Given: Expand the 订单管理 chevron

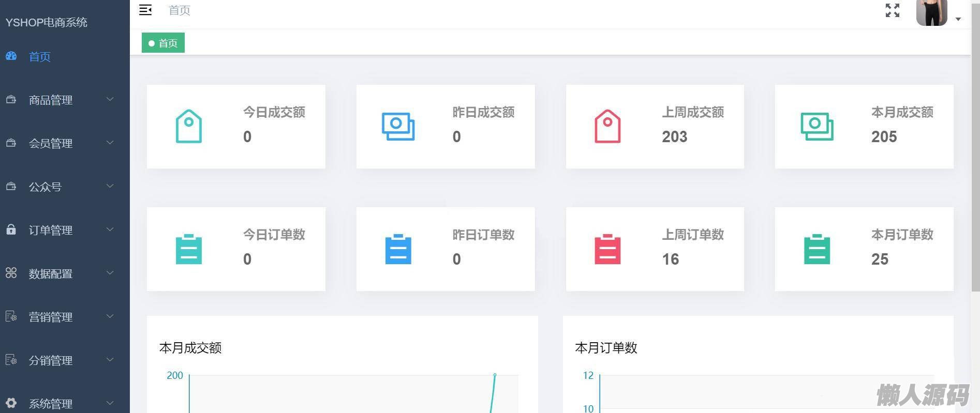Looking at the screenshot, I should click(x=110, y=230).
